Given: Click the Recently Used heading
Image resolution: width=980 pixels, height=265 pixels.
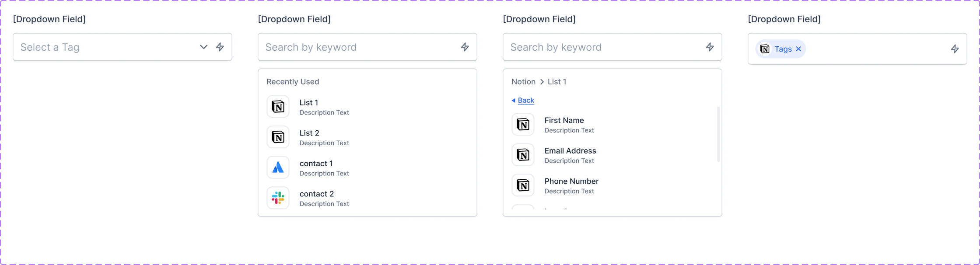Looking at the screenshot, I should (293, 82).
